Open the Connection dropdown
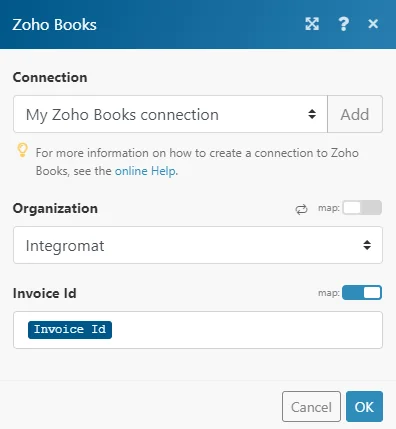The image size is (396, 429). [170, 114]
